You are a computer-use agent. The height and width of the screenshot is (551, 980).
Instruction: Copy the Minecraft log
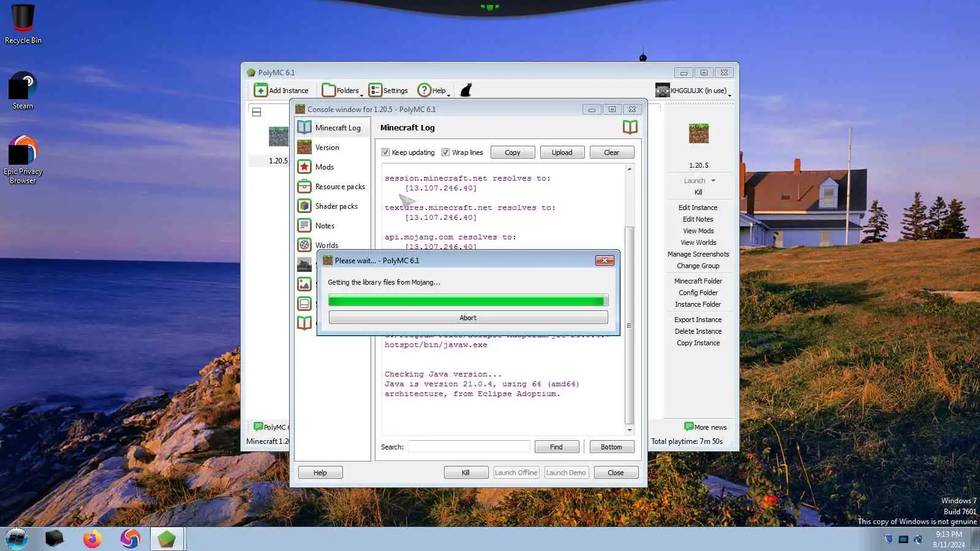[513, 152]
